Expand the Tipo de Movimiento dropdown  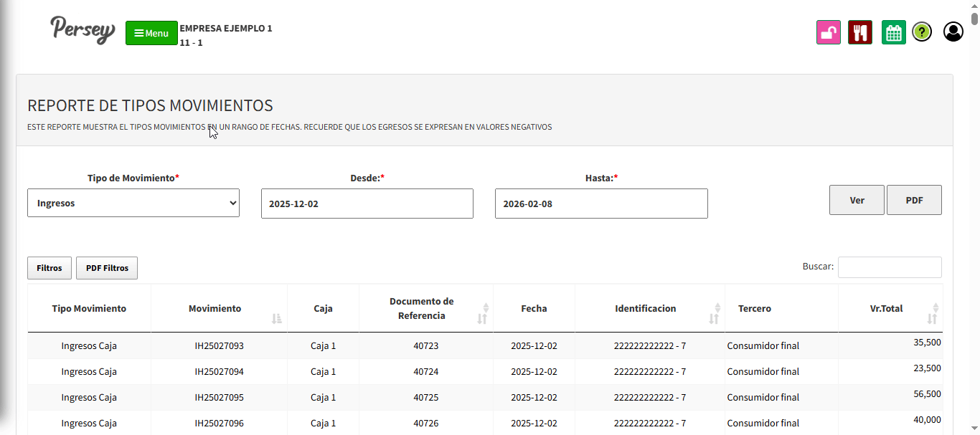(x=133, y=203)
